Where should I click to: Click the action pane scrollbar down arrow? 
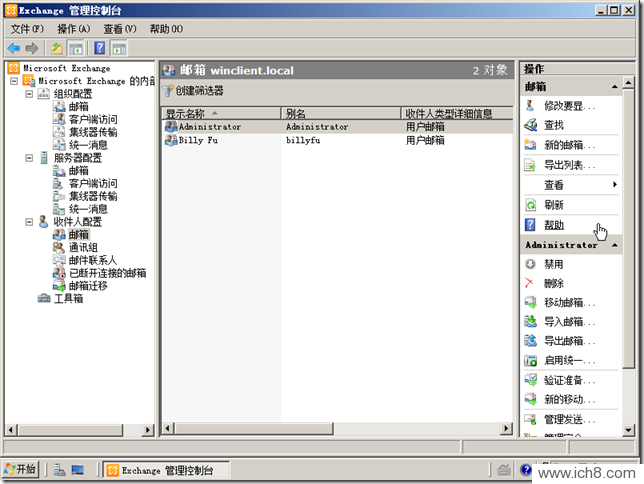628,430
